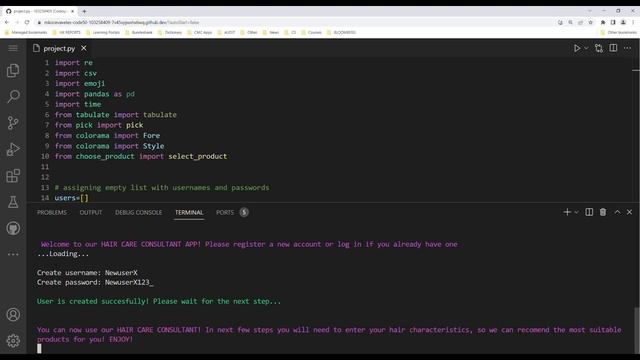Close the project.py editor tab
Screen dimensions: 640x360
click(84, 48)
